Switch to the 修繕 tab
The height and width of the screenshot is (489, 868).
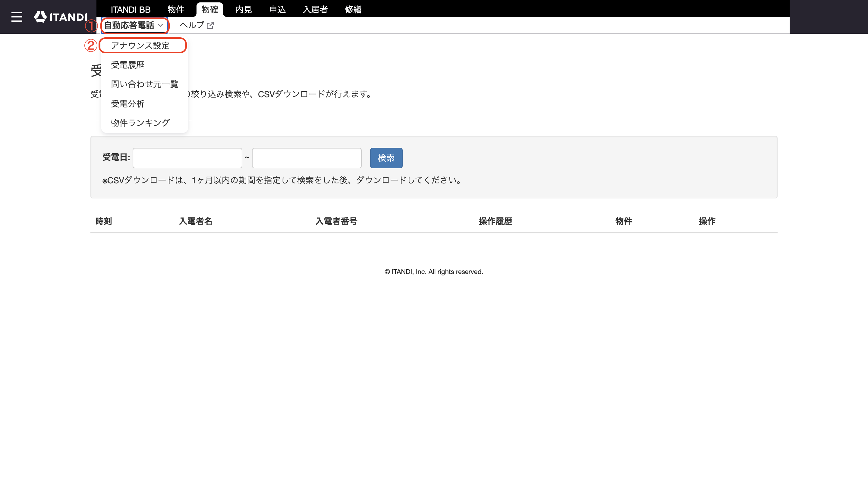point(353,9)
